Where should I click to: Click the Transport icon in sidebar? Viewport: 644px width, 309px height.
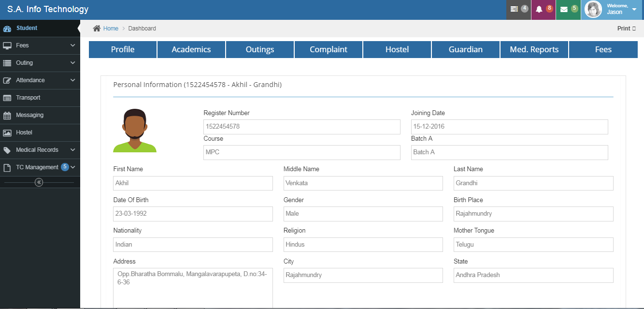[x=7, y=98]
